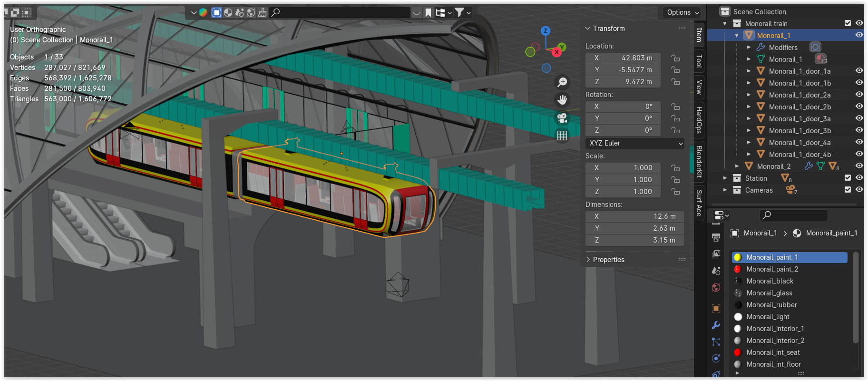Open the World properties tab globe icon
The image size is (868, 381).
click(x=716, y=287)
